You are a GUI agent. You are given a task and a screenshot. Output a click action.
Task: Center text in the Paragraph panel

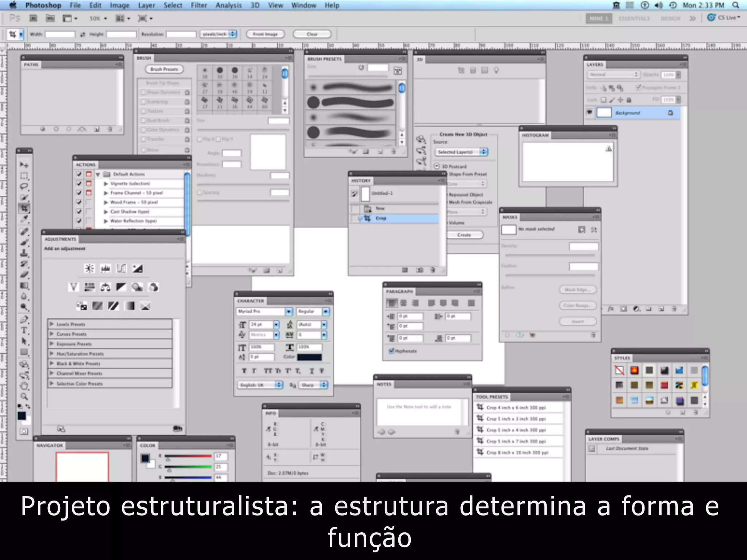[403, 303]
